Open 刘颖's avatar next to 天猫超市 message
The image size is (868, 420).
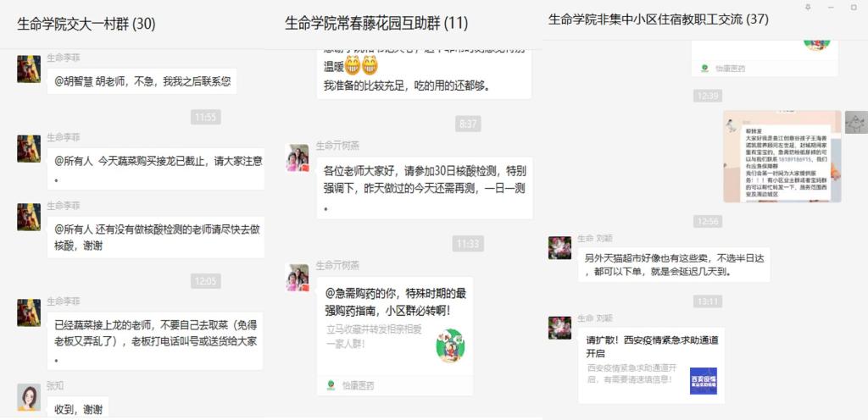[x=559, y=247]
